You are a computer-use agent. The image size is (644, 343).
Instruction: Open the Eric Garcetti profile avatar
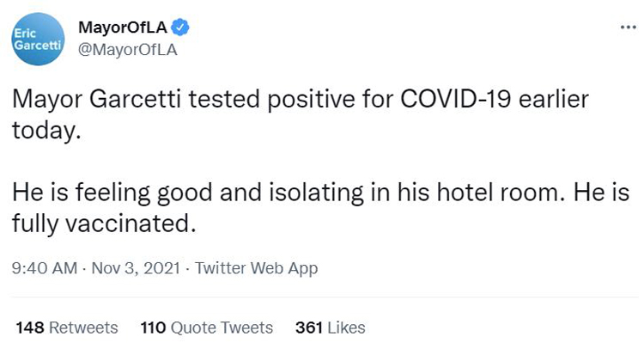click(38, 39)
